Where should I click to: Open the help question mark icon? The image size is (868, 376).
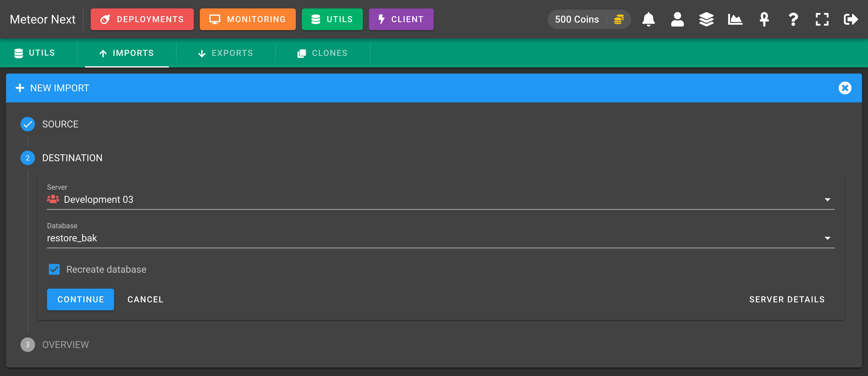(793, 19)
